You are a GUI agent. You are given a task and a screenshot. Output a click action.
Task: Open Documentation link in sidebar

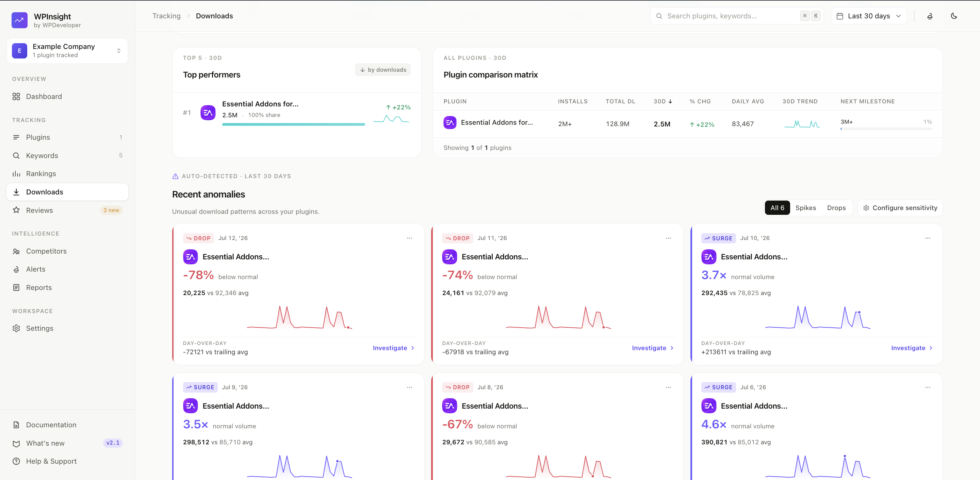click(67, 425)
